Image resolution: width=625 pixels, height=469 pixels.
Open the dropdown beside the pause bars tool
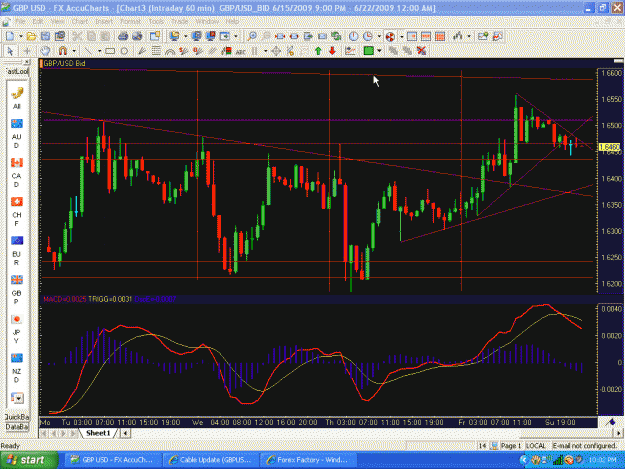pos(265,51)
